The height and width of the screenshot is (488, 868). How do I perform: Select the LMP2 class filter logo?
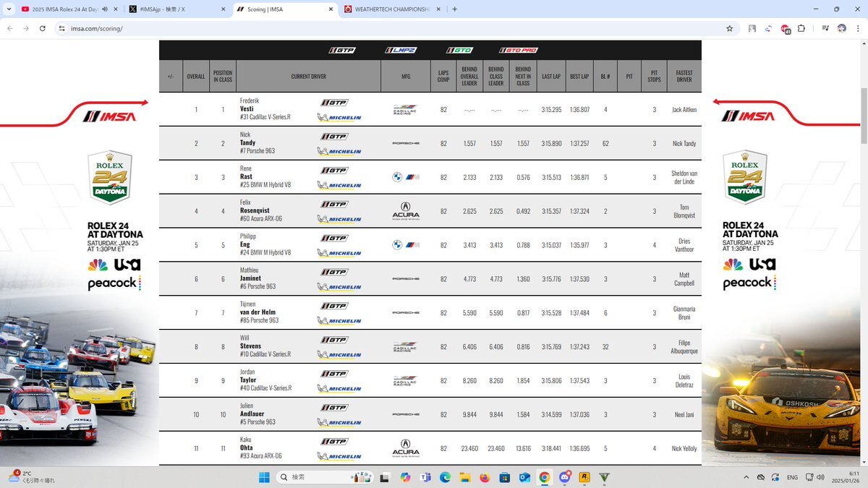coord(401,50)
